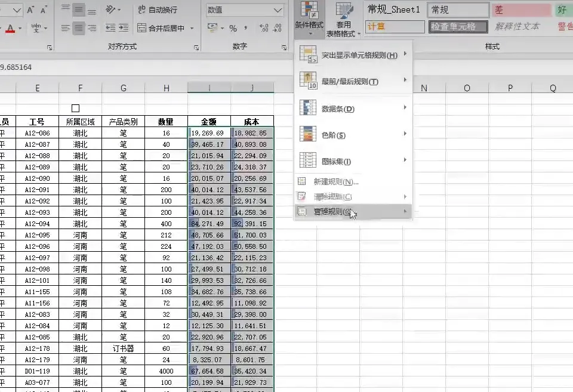Image resolution: width=573 pixels, height=392 pixels.
Task: Apply the 计算 cell style
Action: pyautogui.click(x=395, y=27)
